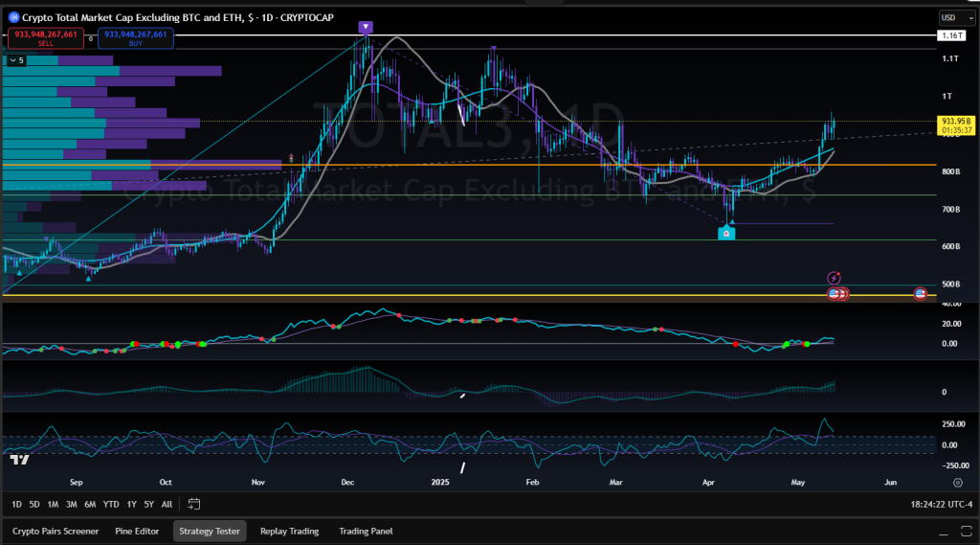Click the blue BUY price button
The height and width of the screenshot is (545, 980).
coord(136,38)
